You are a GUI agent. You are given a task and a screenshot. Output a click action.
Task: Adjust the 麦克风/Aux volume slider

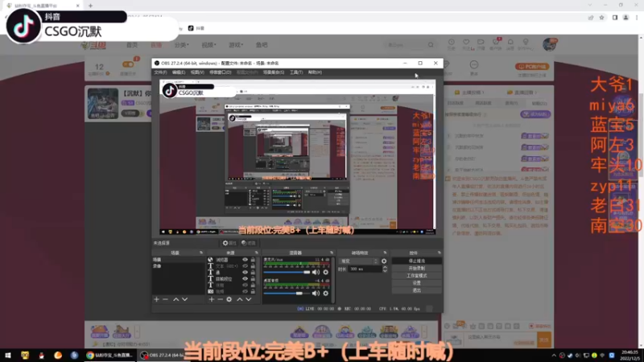pyautogui.click(x=287, y=272)
